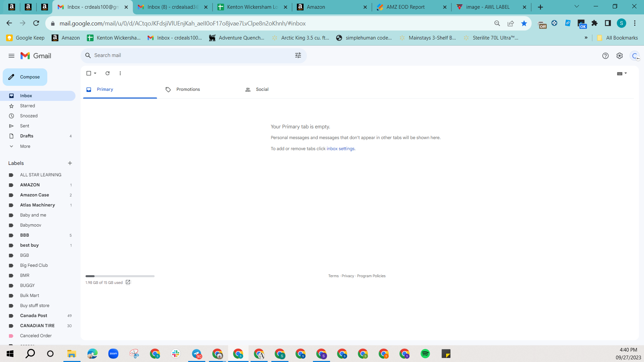Refresh the inbox message list

tap(108, 73)
